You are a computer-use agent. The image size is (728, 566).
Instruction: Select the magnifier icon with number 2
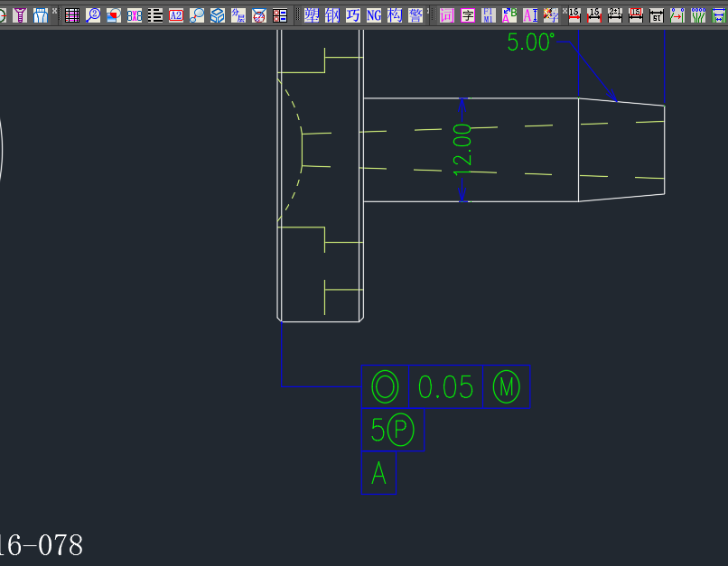[x=92, y=15]
